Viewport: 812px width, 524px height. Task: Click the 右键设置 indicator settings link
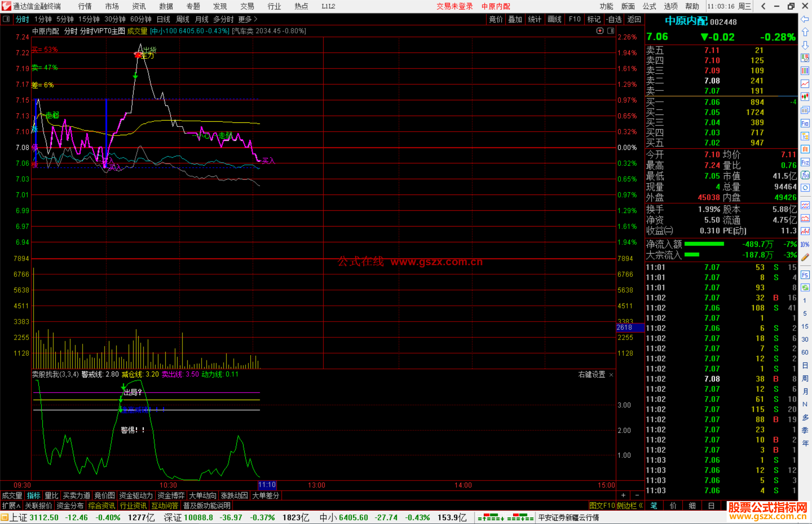coord(591,375)
